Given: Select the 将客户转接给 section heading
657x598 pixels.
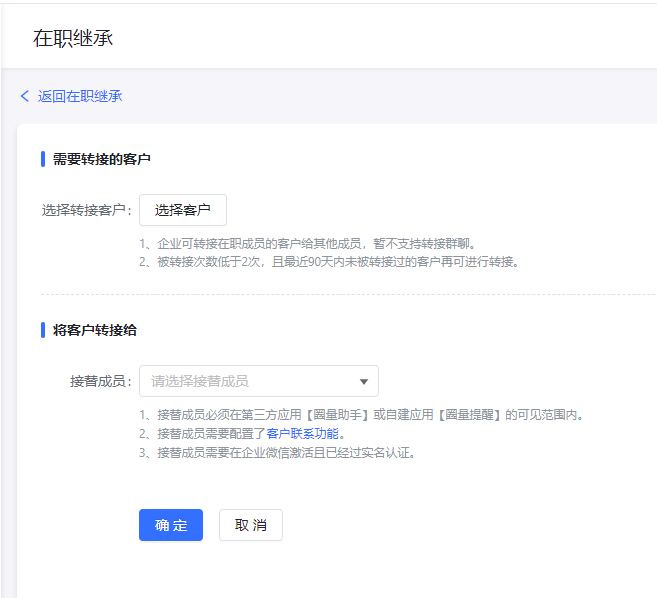Looking at the screenshot, I should click(x=95, y=330).
